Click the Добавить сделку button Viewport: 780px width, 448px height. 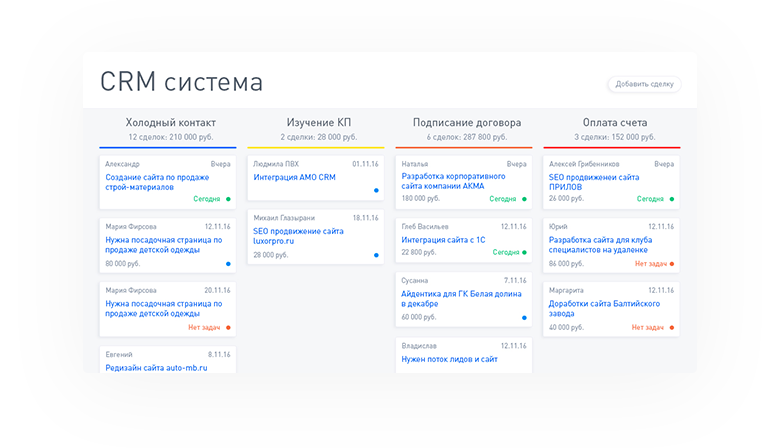click(644, 84)
